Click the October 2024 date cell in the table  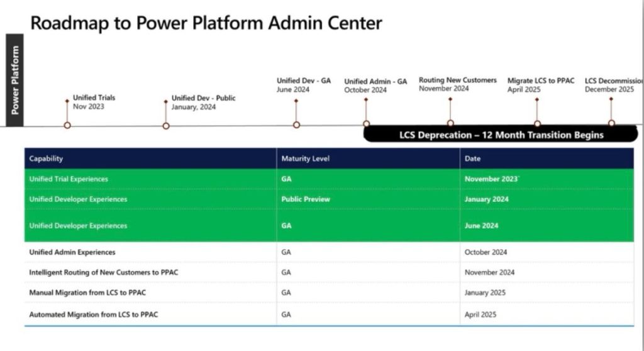pos(547,252)
